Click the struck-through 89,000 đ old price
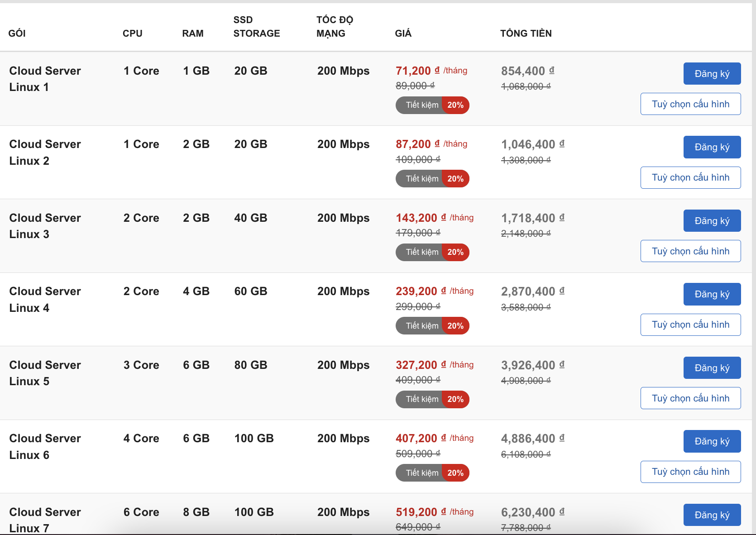Viewport: 756px width, 535px height. click(415, 86)
